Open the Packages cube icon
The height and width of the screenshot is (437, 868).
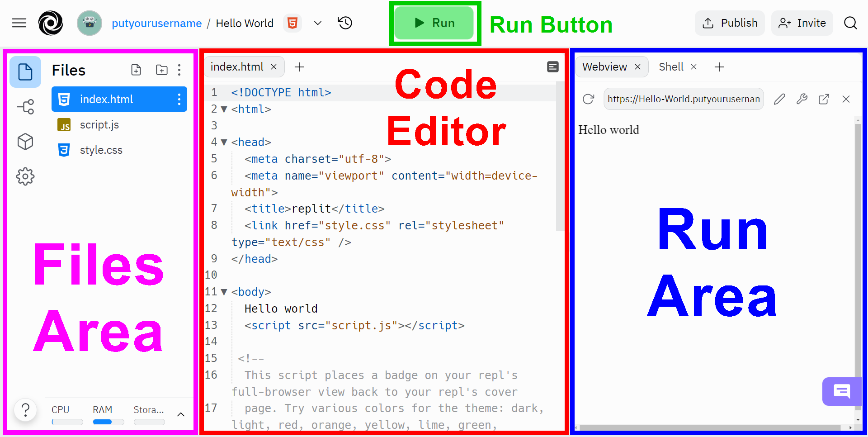(x=25, y=142)
